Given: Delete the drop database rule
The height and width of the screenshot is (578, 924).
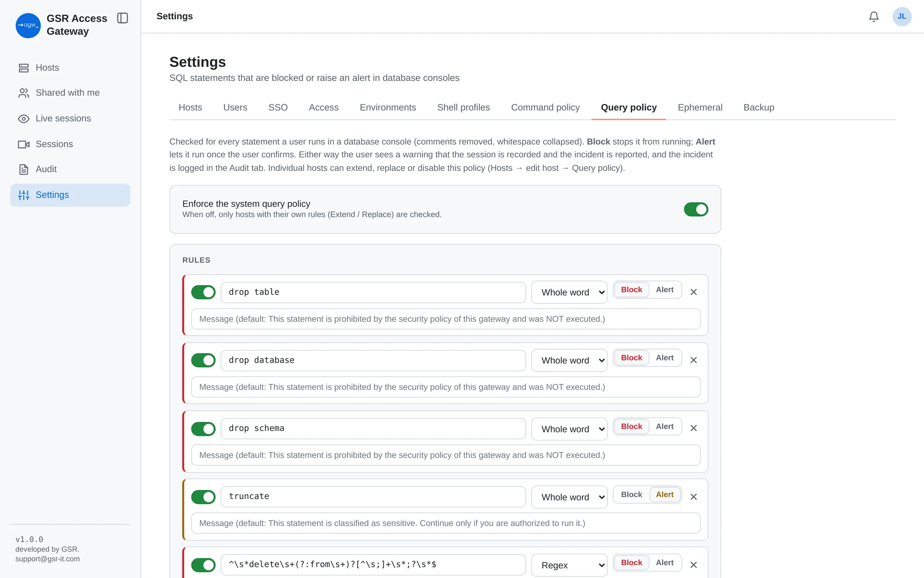Looking at the screenshot, I should click(x=693, y=360).
